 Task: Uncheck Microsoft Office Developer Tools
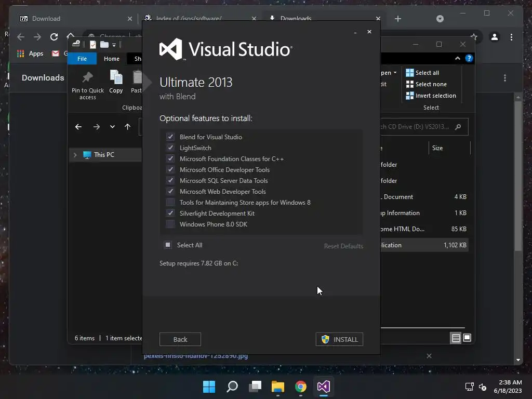point(170,170)
